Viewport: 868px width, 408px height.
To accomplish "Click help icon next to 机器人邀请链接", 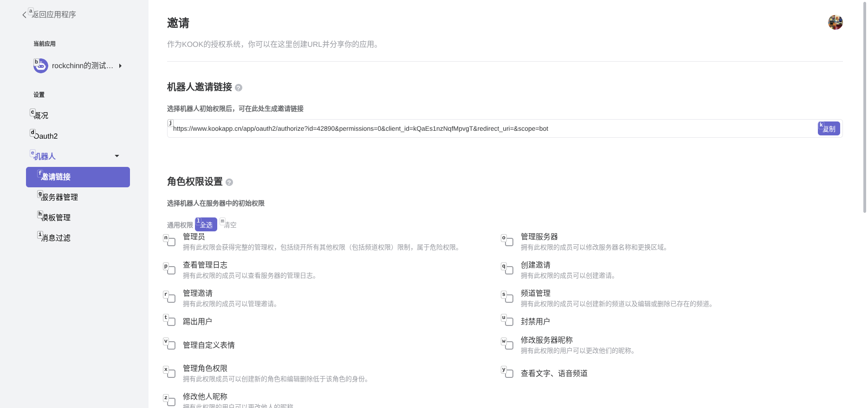I will (x=239, y=88).
